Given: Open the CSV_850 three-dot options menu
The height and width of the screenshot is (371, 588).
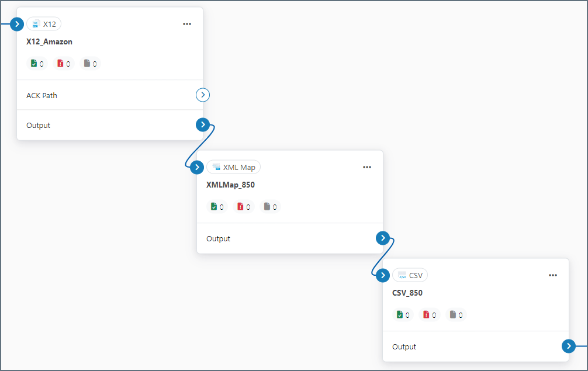Looking at the screenshot, I should [x=553, y=275].
